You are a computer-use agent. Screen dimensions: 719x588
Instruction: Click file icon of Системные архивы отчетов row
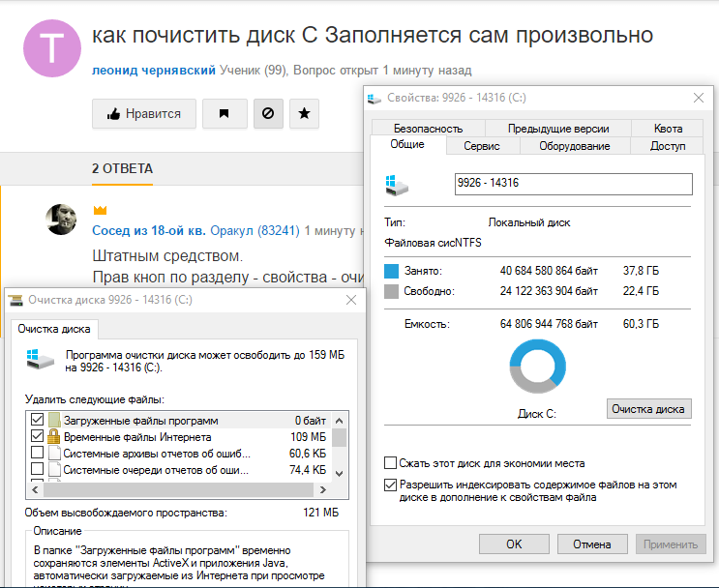[54, 453]
